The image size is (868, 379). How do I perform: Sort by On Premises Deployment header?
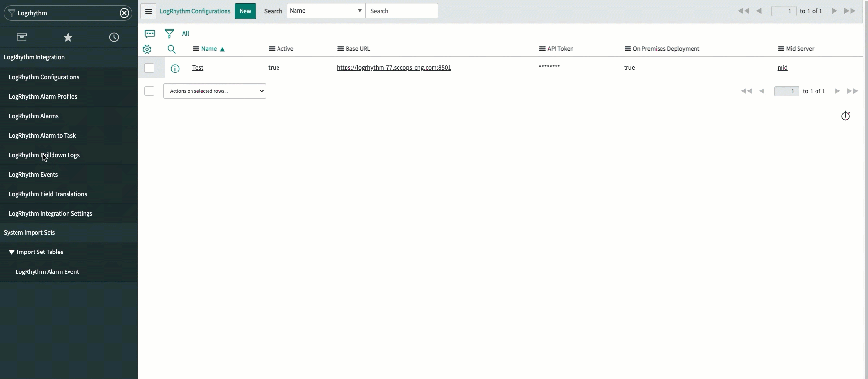point(666,49)
